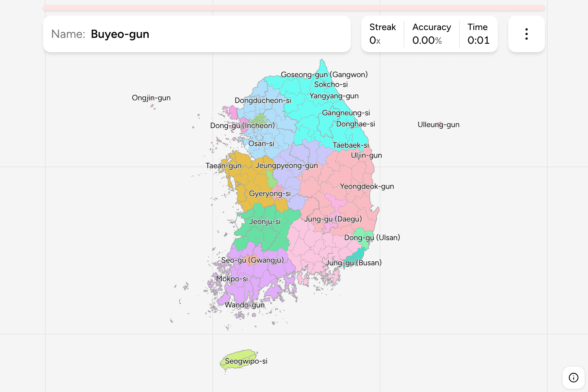Click the Streak counter
Image resolution: width=588 pixels, height=392 pixels.
pos(383,34)
